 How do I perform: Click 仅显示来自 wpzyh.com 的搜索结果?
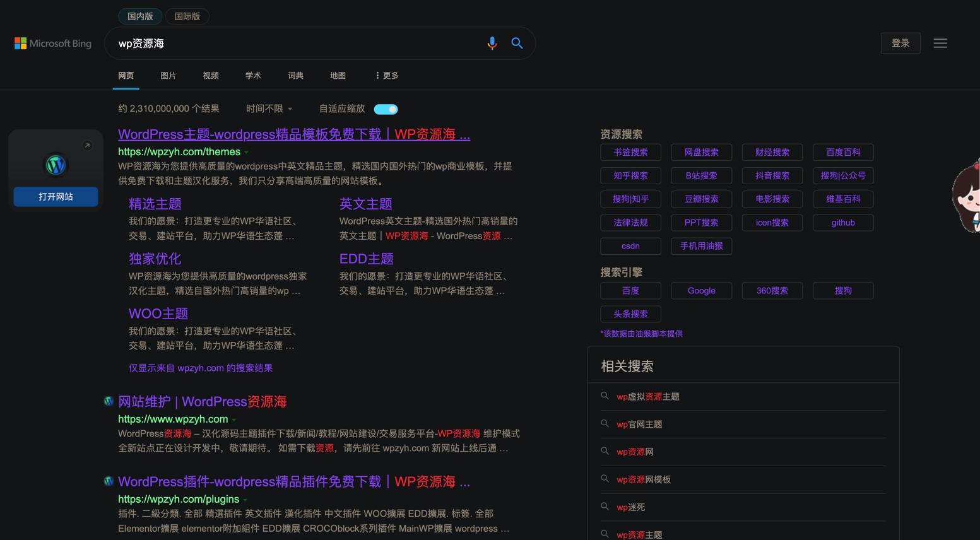[x=201, y=368]
